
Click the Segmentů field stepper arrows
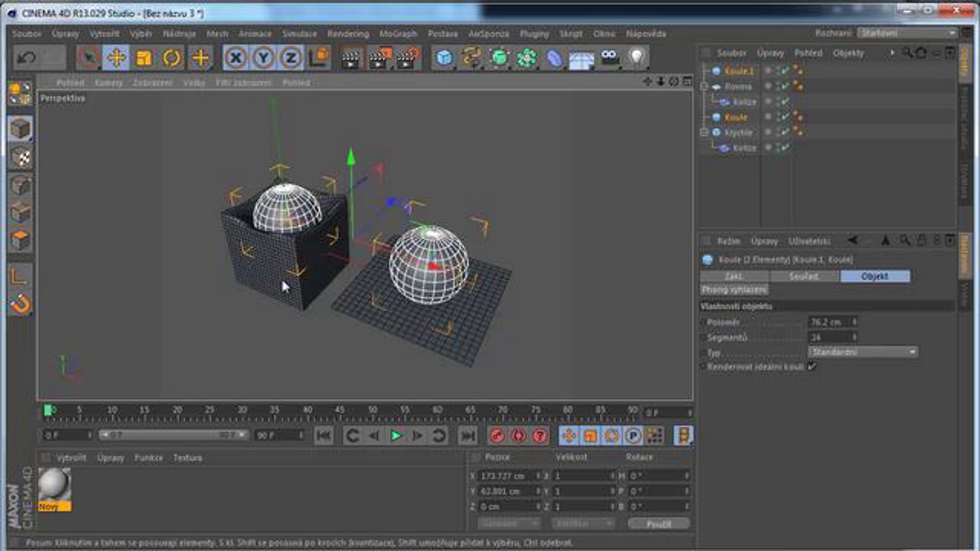(854, 337)
